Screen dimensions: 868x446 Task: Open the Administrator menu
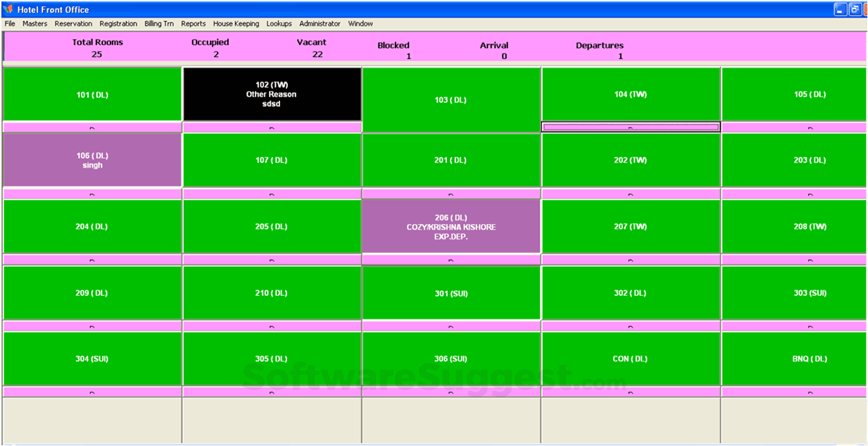320,23
